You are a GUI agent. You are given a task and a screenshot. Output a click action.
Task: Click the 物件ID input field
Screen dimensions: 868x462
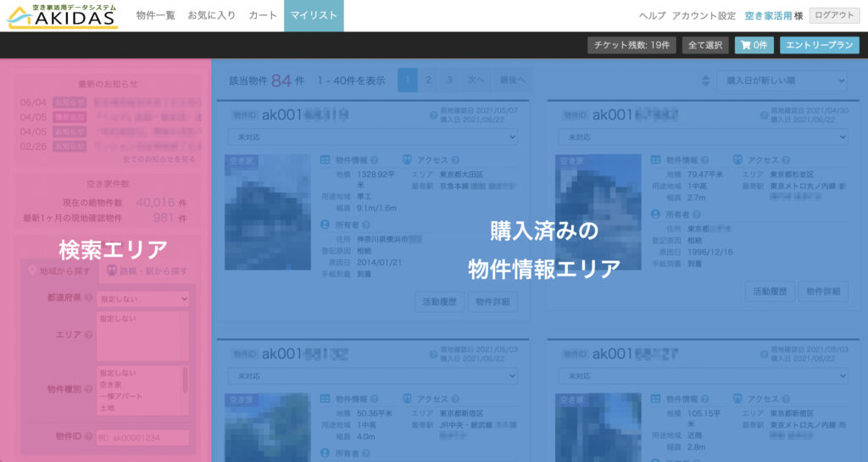tap(142, 437)
